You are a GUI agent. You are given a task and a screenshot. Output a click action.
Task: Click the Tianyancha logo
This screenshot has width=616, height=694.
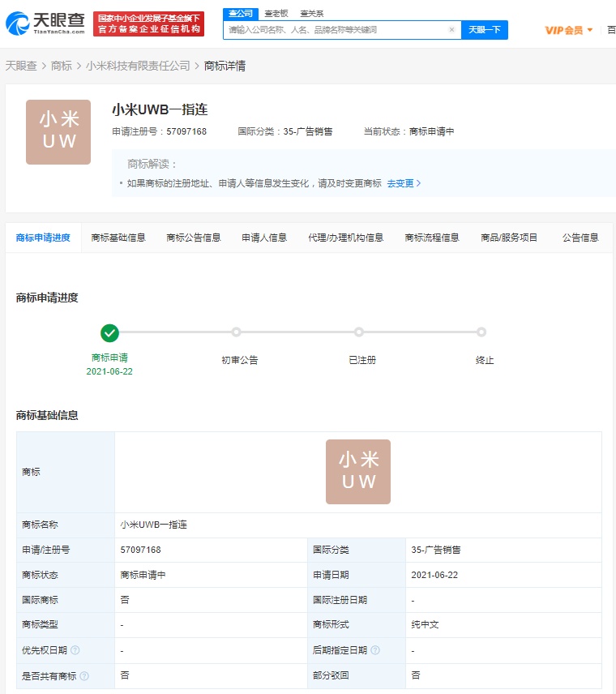45,24
